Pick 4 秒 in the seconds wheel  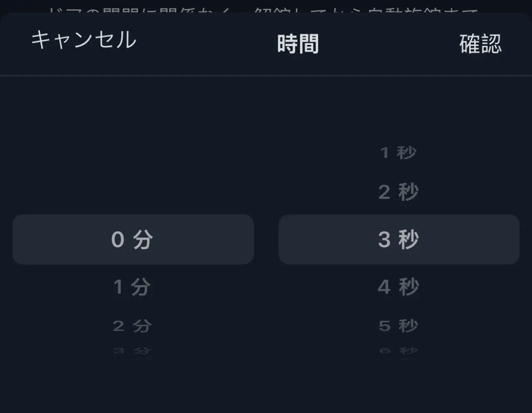tap(398, 287)
